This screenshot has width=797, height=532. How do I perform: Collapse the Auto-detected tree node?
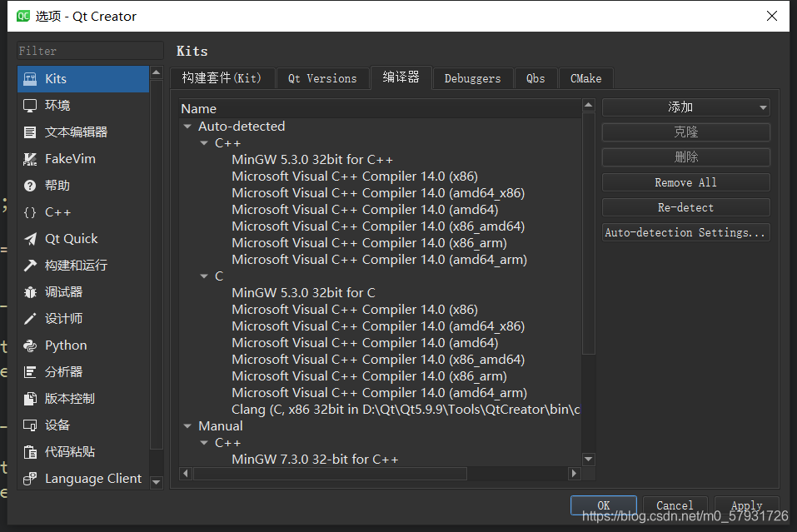[187, 126]
